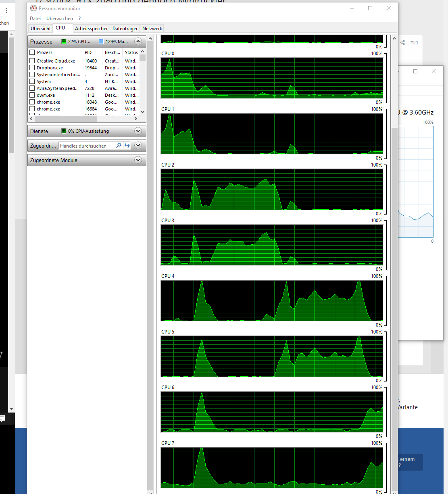Screen dimensions: 448x494
Task: Click the CPU 0 usage graph
Action: pos(272,78)
